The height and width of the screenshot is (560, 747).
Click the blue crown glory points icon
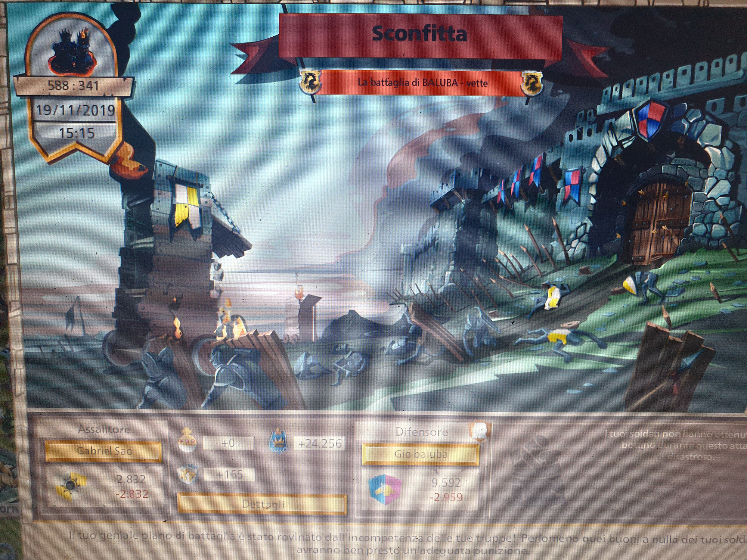tap(278, 441)
